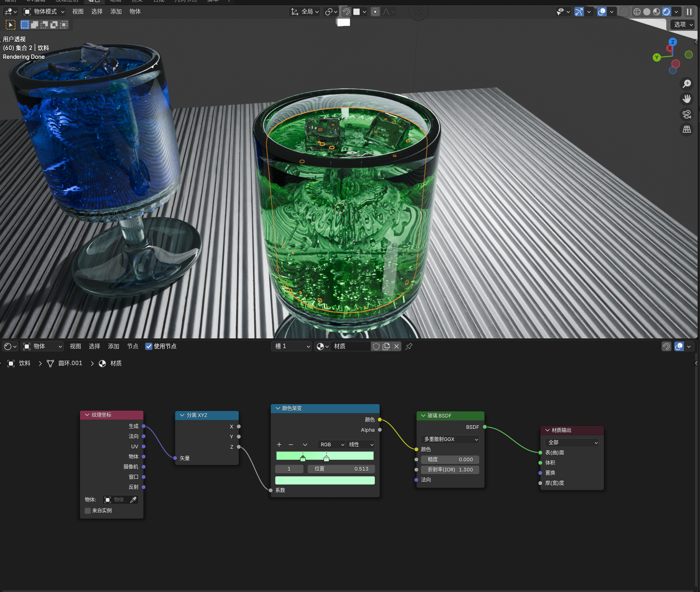Choose the invert selection mode icon
This screenshot has height=592, width=700.
pos(54,25)
